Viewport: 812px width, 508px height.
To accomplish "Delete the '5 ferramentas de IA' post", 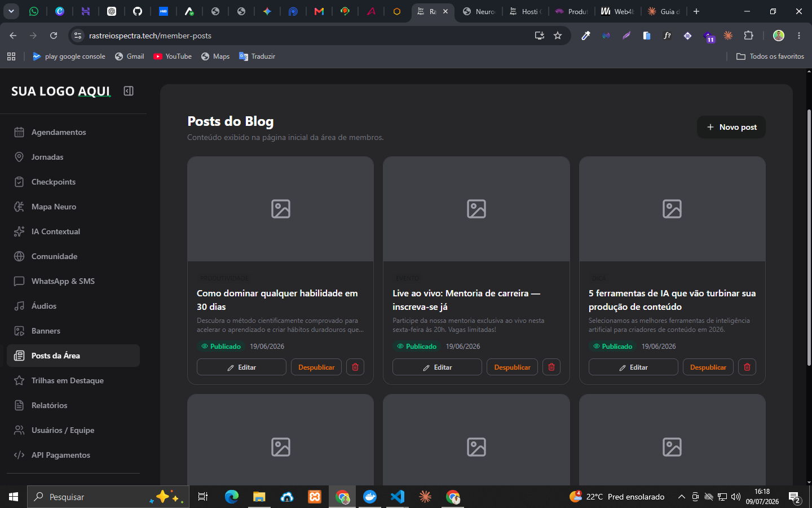I will tap(747, 367).
